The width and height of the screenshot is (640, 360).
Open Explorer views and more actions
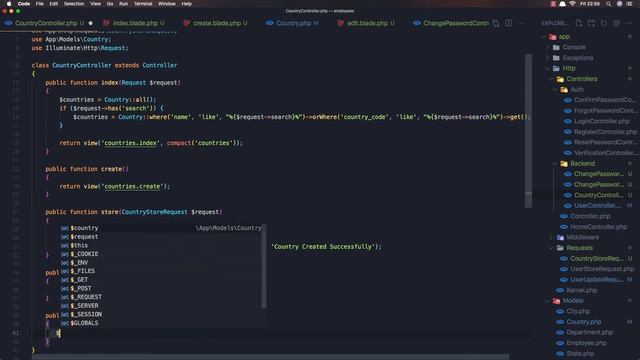[629, 23]
